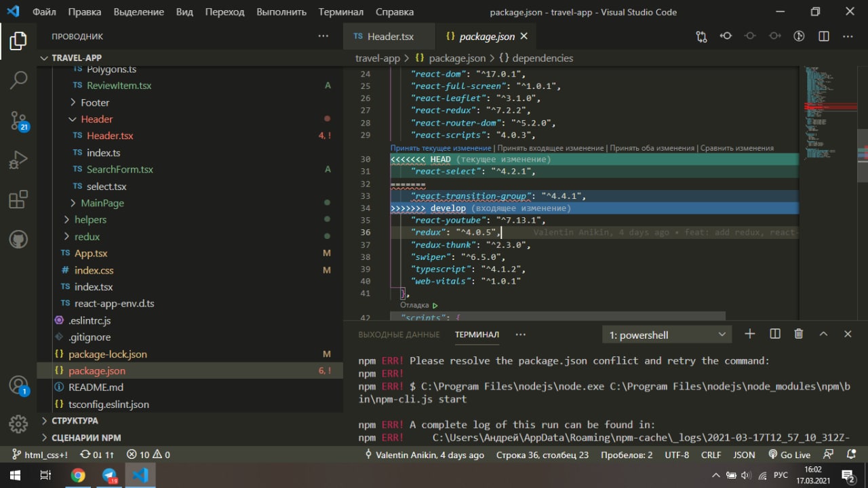
Task: Open Explorer panel more actions ellipsis
Action: point(323,36)
